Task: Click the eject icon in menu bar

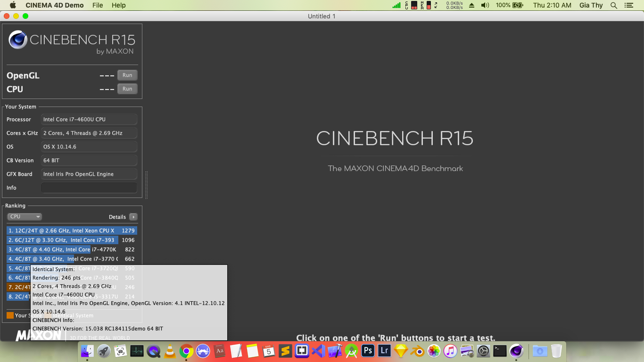Action: [472, 5]
